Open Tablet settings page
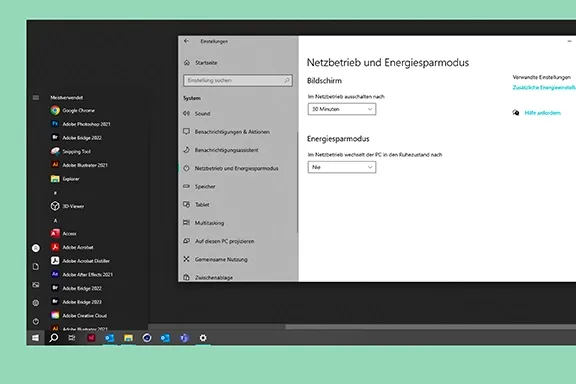The width and height of the screenshot is (576, 384). pyautogui.click(x=196, y=205)
